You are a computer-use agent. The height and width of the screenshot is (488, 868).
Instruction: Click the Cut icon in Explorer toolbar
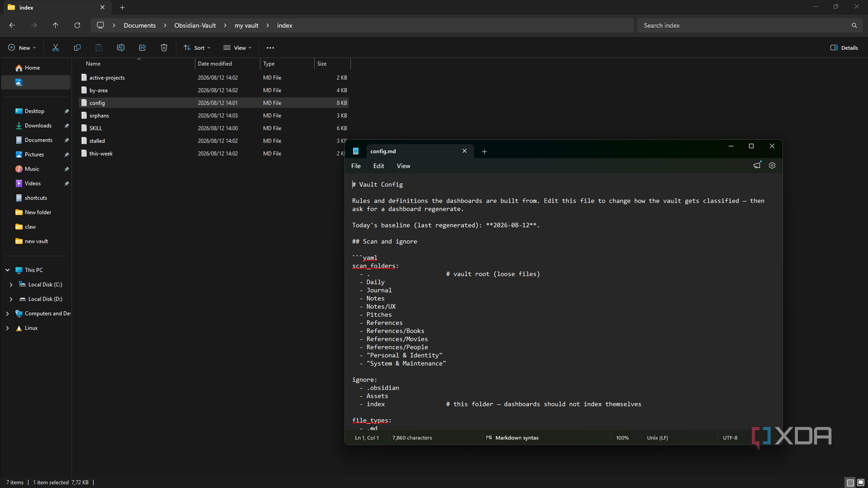56,47
